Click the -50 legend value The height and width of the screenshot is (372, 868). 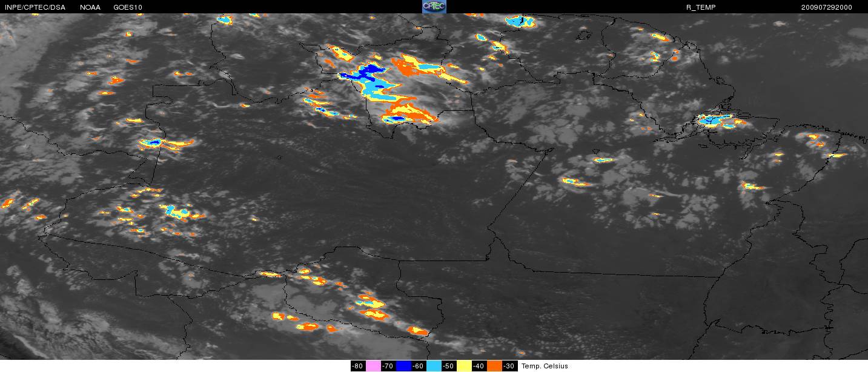[x=448, y=366]
